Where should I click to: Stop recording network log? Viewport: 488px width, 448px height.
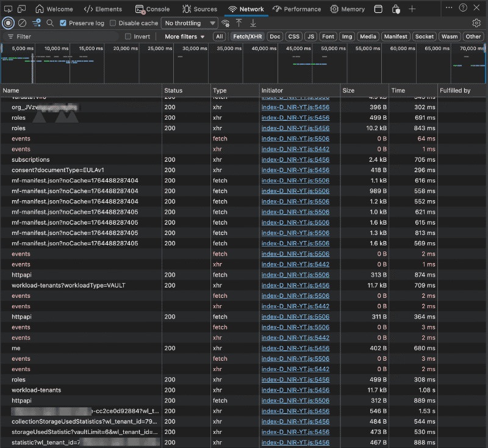[7, 23]
